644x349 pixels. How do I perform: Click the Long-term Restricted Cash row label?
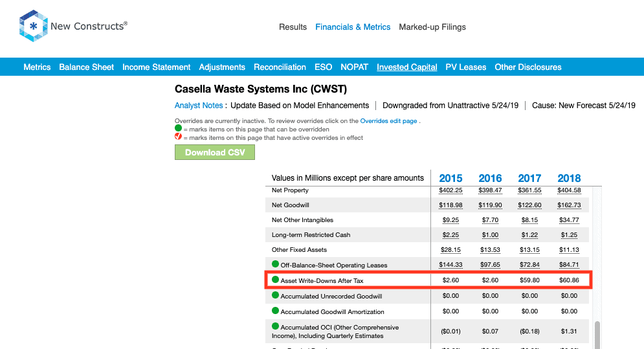click(311, 235)
